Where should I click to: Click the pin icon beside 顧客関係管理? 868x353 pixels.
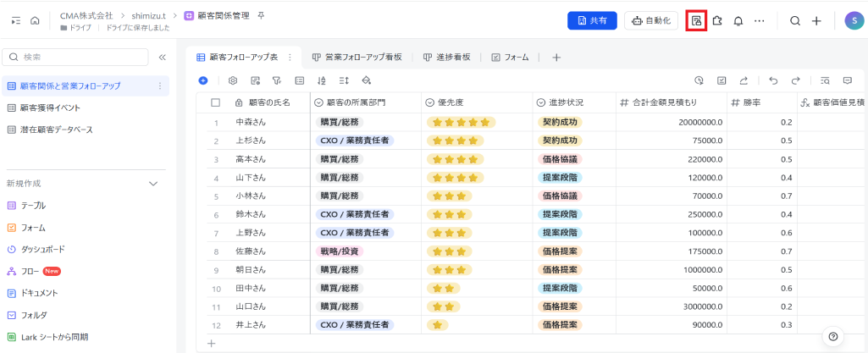261,15
